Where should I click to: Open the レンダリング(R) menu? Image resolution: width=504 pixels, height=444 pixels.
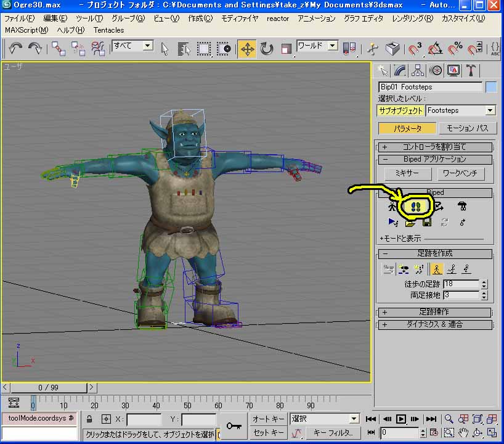pyautogui.click(x=412, y=18)
